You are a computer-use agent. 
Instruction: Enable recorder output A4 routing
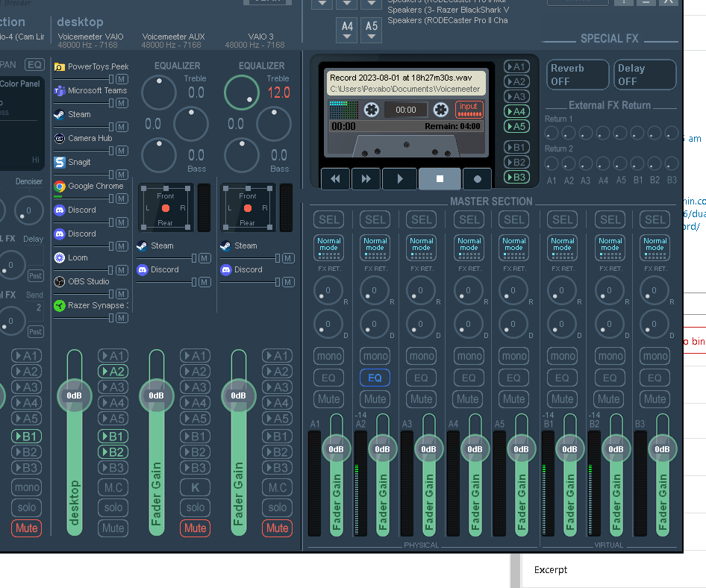click(516, 112)
